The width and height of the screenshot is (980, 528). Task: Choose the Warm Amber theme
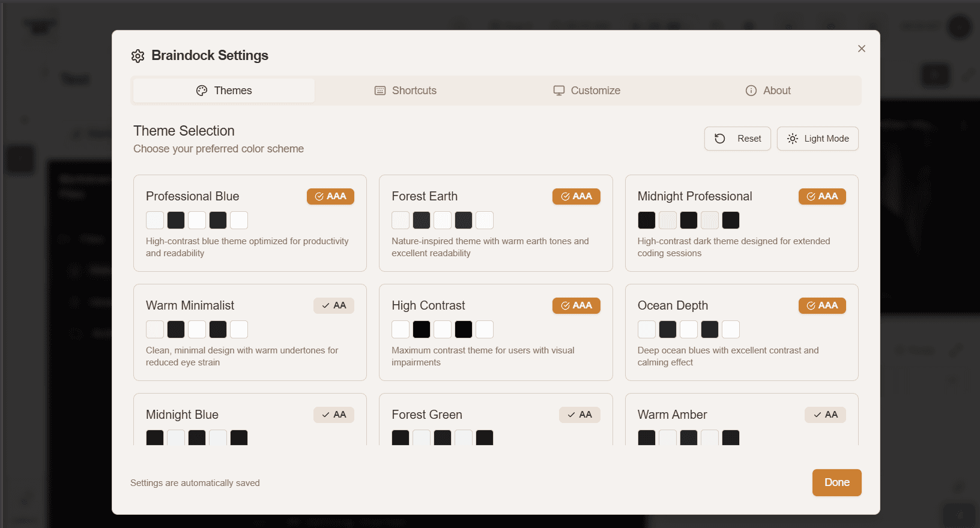(742, 419)
